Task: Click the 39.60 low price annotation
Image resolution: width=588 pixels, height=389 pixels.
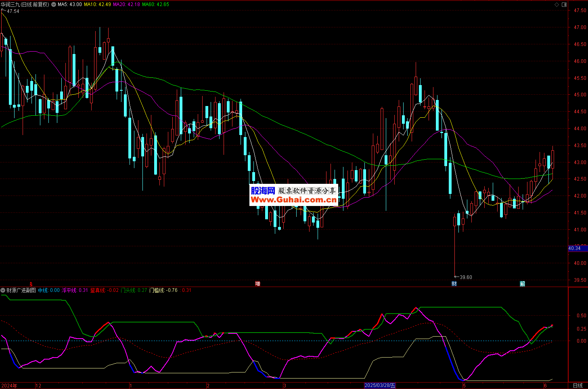Action: (x=466, y=277)
